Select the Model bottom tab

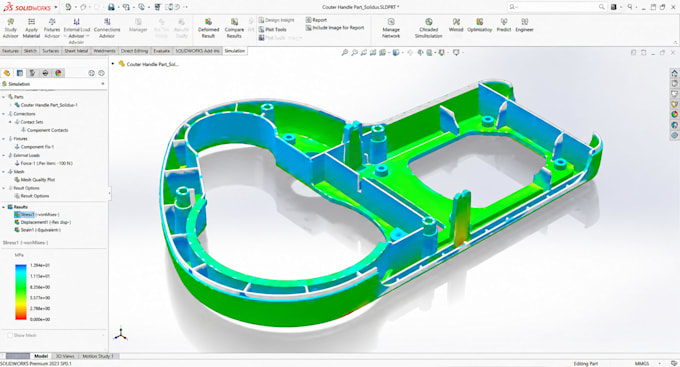pyautogui.click(x=41, y=356)
